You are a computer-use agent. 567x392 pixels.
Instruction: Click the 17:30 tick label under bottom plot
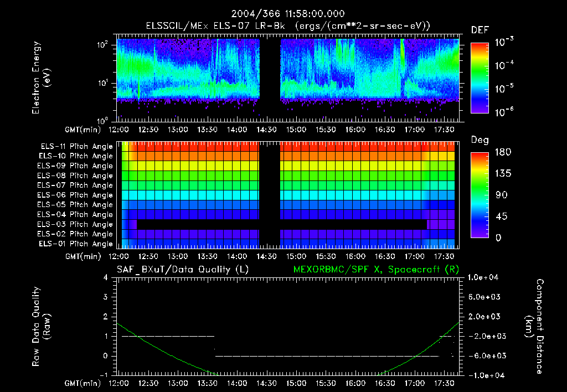[x=444, y=383]
